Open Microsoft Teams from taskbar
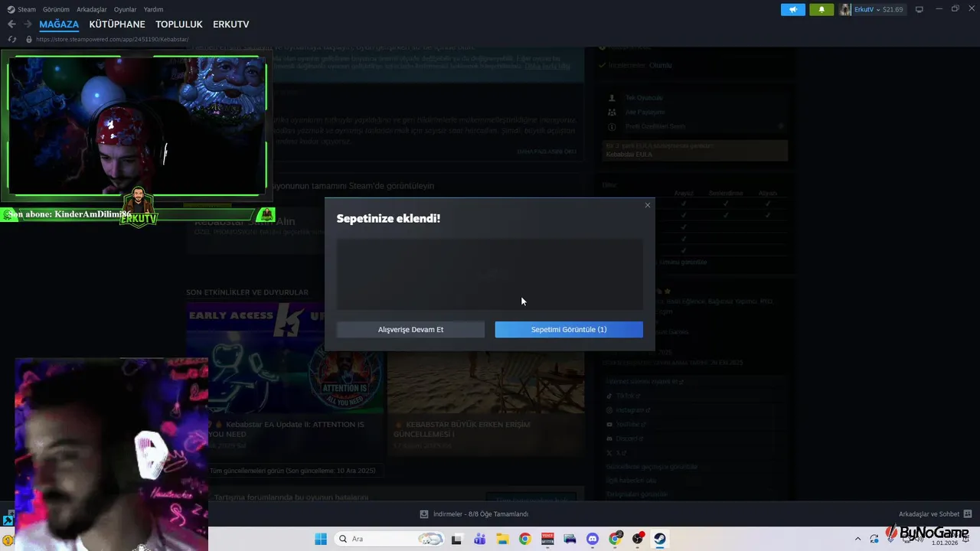 [480, 539]
